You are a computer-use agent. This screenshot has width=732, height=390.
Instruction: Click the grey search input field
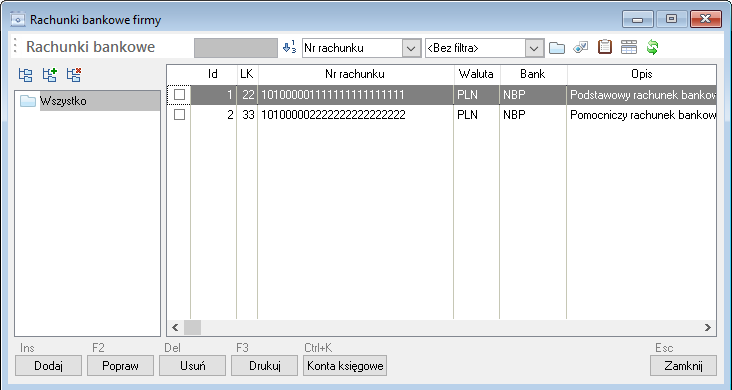(x=236, y=48)
